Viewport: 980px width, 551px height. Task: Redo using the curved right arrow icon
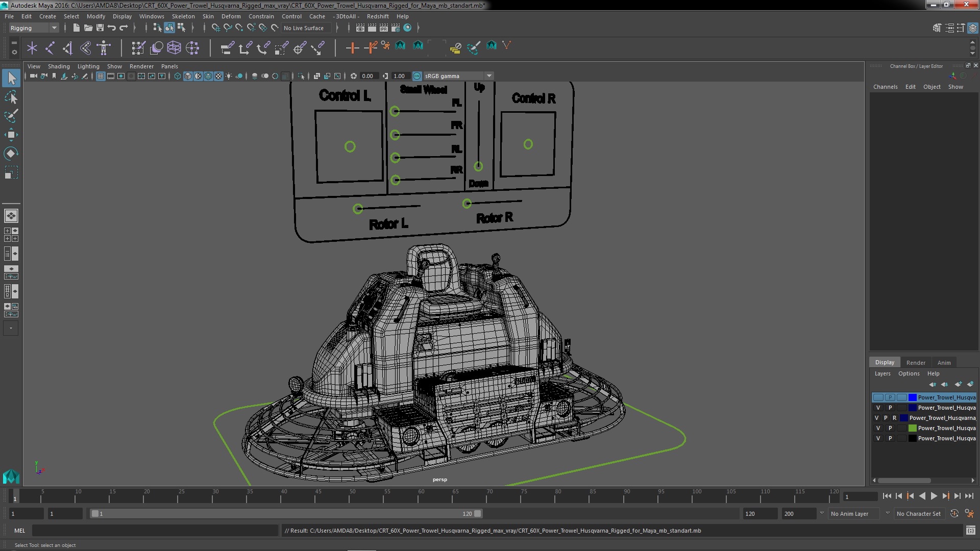[124, 28]
